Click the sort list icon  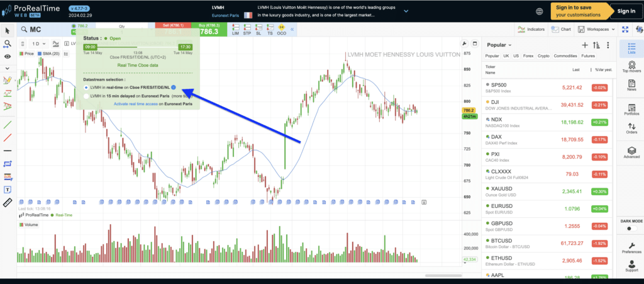597,45
